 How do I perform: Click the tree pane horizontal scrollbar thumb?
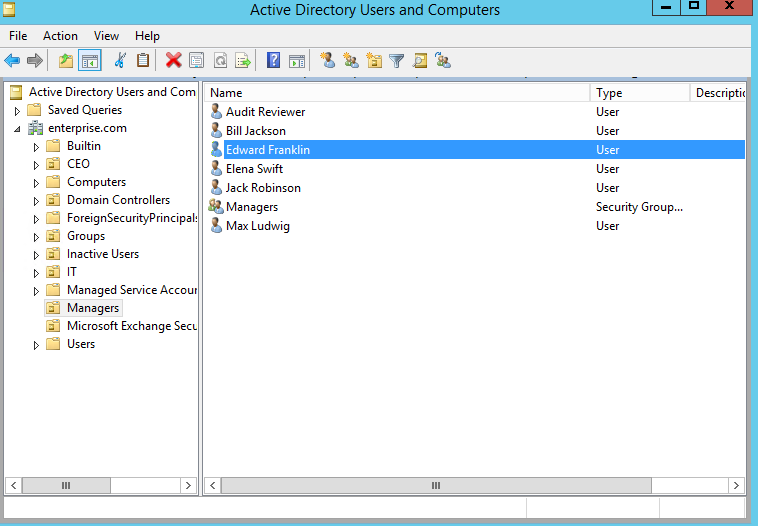coord(66,485)
